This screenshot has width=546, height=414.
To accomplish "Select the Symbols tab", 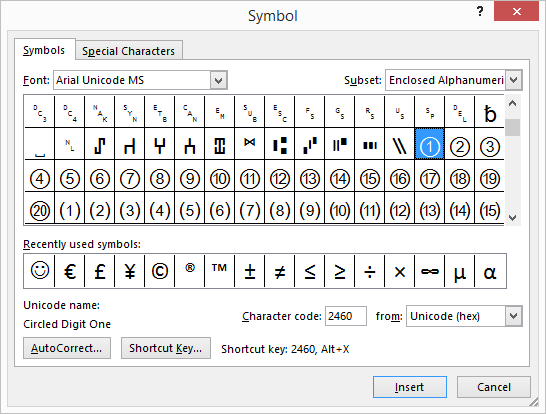I will (x=44, y=50).
